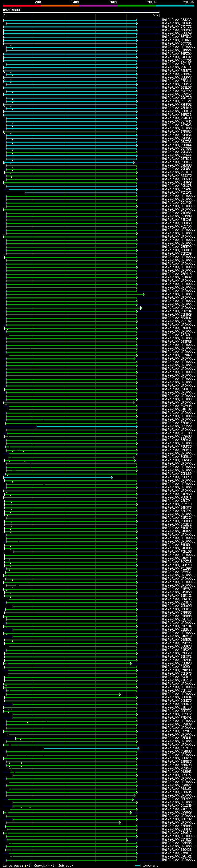Click the short cyan bar for B9FFY9
The width and height of the screenshot is (197, 868).
coord(58,477)
